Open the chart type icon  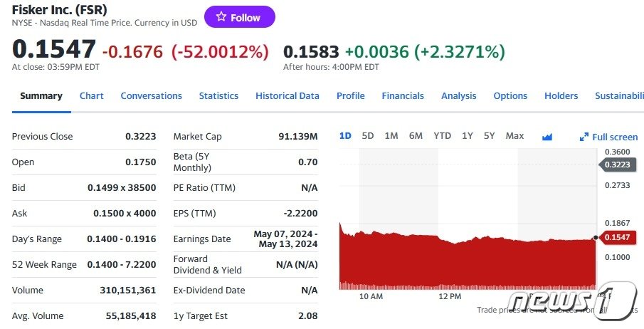pyautogui.click(x=547, y=137)
